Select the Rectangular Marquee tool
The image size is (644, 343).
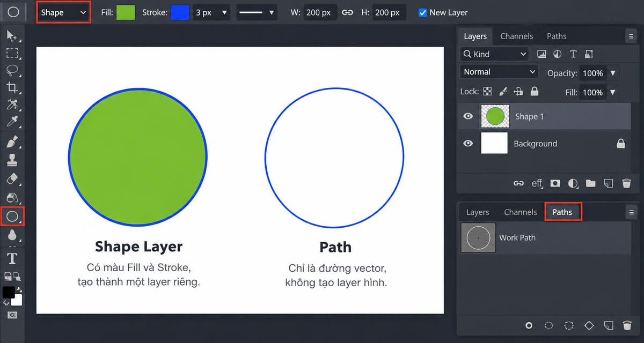click(12, 53)
